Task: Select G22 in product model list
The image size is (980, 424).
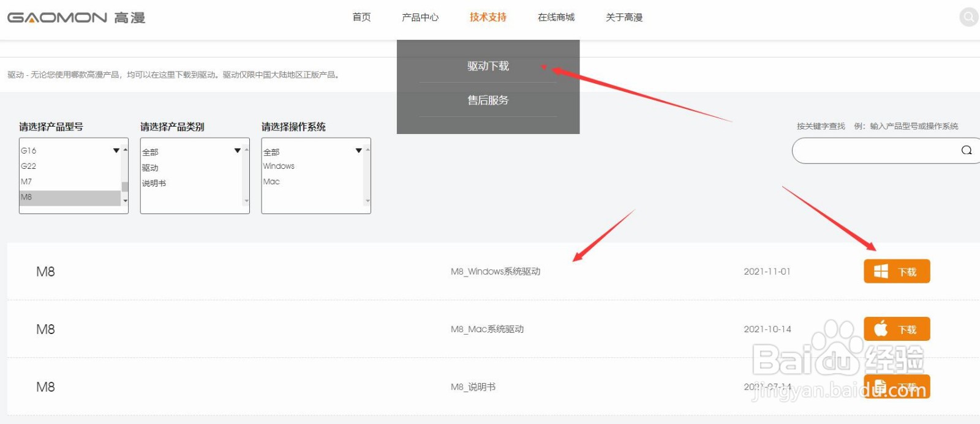Action: coord(70,166)
